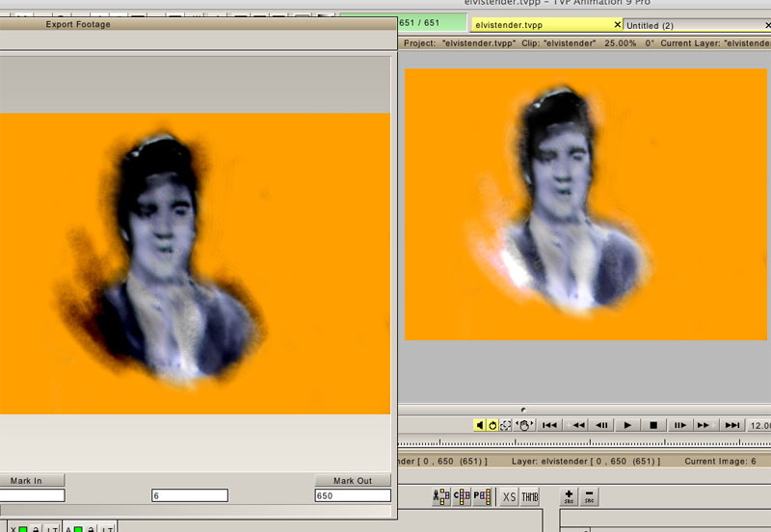Play the elvistender animation
771x532 pixels.
pos(627,425)
